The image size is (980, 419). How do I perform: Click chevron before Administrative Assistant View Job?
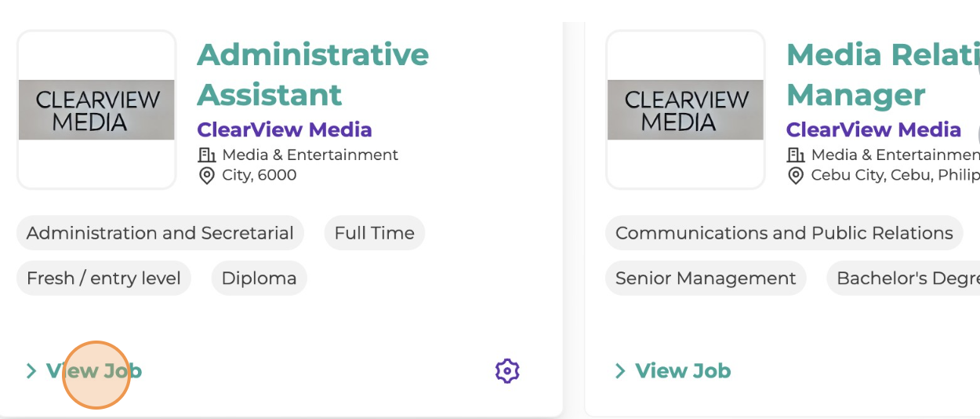(x=31, y=371)
